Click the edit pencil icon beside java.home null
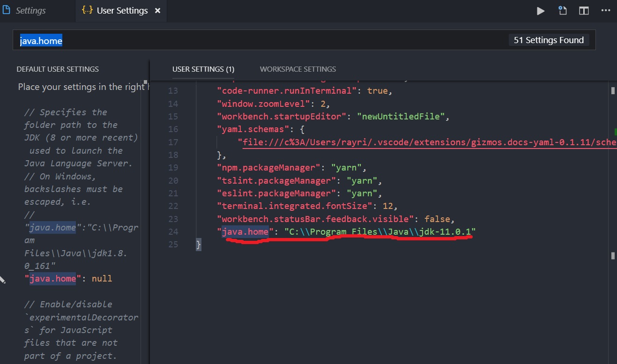Image resolution: width=617 pixels, height=364 pixels. [2, 279]
